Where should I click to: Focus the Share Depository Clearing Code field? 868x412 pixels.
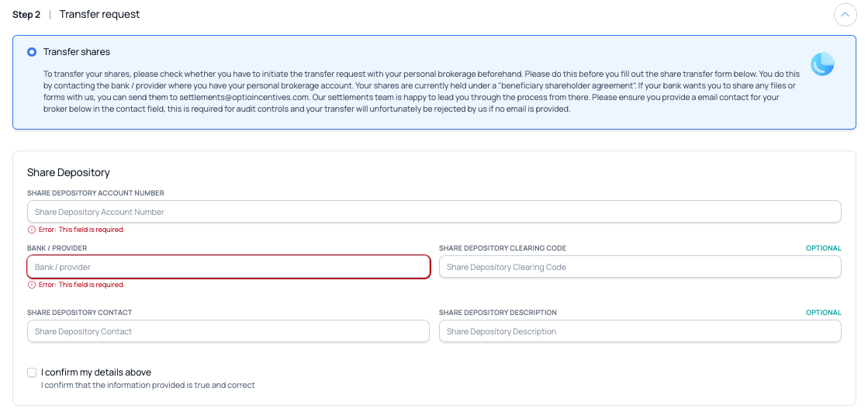(x=639, y=267)
